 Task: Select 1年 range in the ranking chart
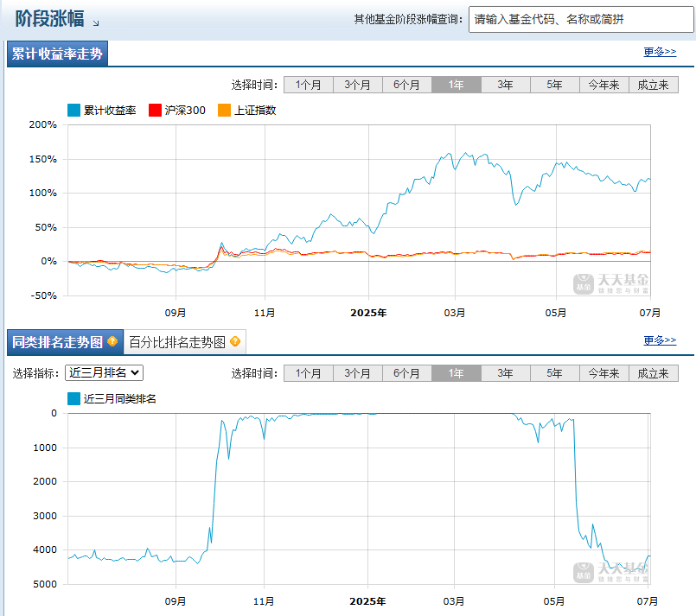tap(457, 373)
